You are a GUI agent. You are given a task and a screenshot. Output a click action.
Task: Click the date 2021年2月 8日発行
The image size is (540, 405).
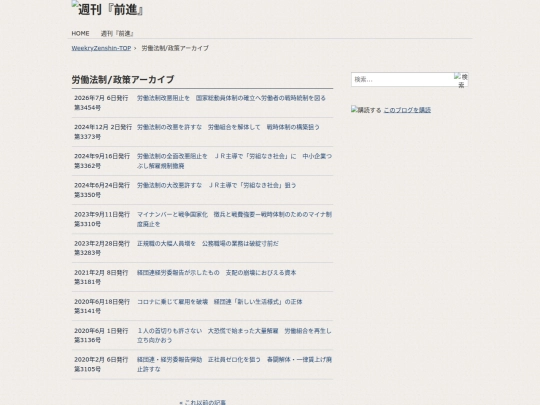coord(101,273)
